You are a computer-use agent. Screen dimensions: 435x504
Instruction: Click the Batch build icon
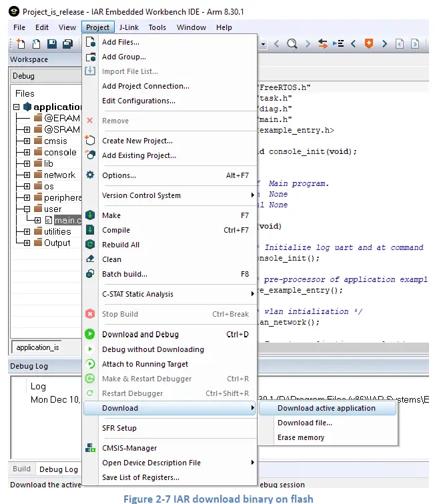[90, 274]
